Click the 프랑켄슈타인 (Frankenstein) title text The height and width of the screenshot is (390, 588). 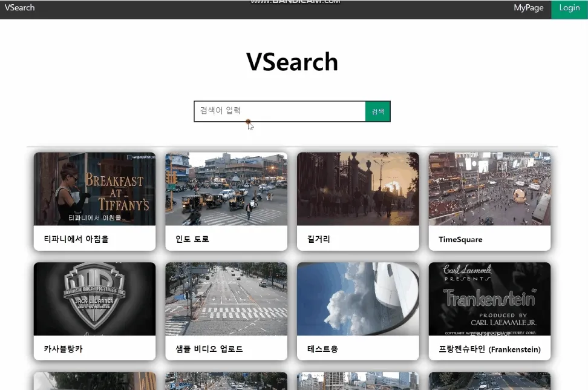click(490, 349)
